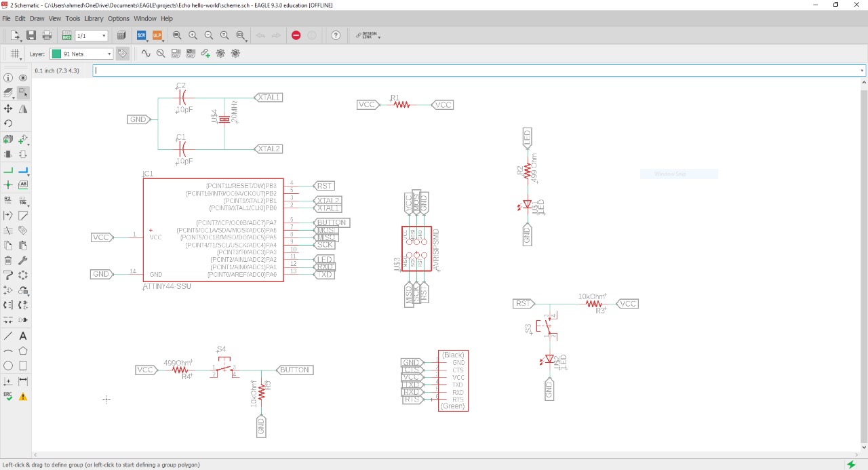Open the Window menu
The width and height of the screenshot is (868, 470).
pos(144,18)
